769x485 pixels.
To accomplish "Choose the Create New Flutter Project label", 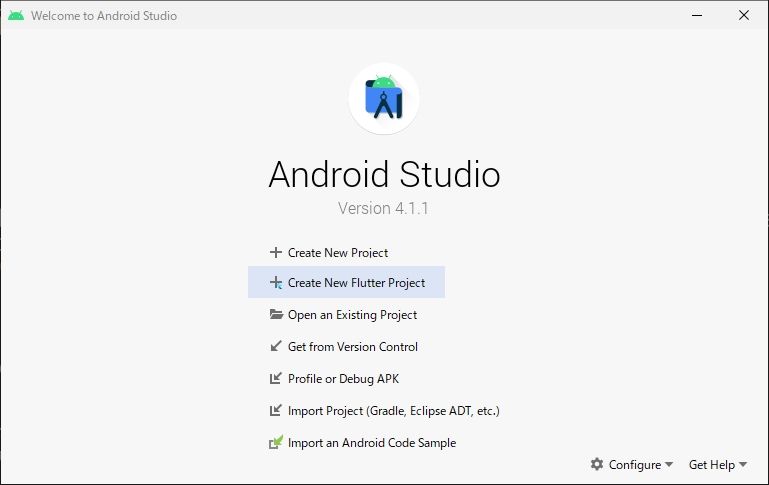I will (356, 283).
